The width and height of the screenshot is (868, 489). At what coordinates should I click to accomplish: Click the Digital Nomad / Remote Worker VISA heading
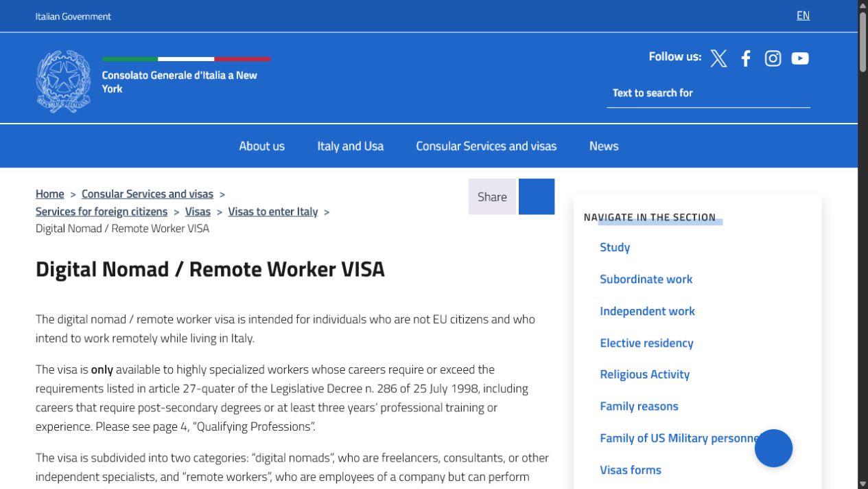pos(210,269)
